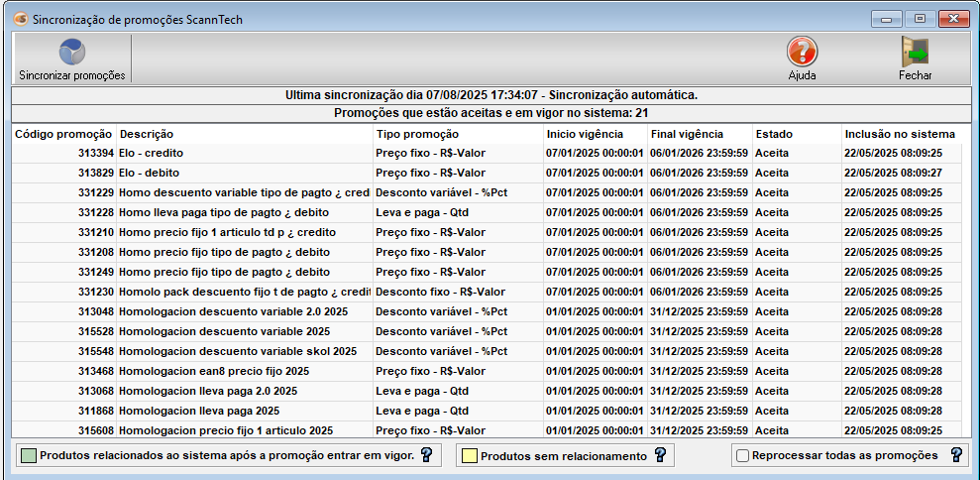The image size is (980, 480).
Task: Click the Tipo promoção column header
Action: (x=457, y=134)
